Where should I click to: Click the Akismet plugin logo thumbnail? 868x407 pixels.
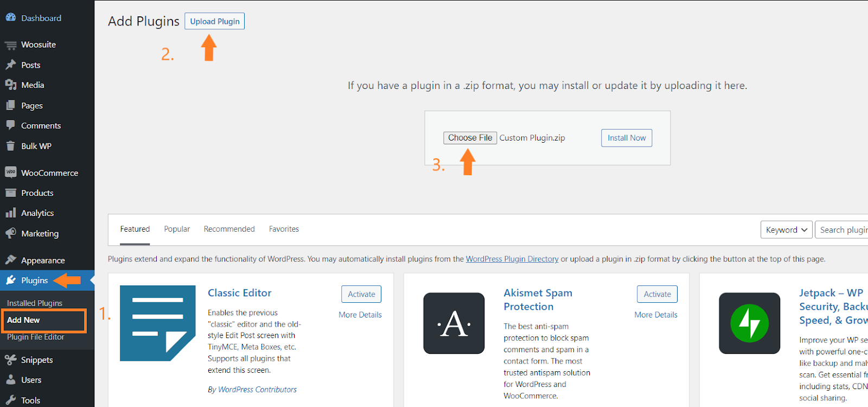coord(454,323)
